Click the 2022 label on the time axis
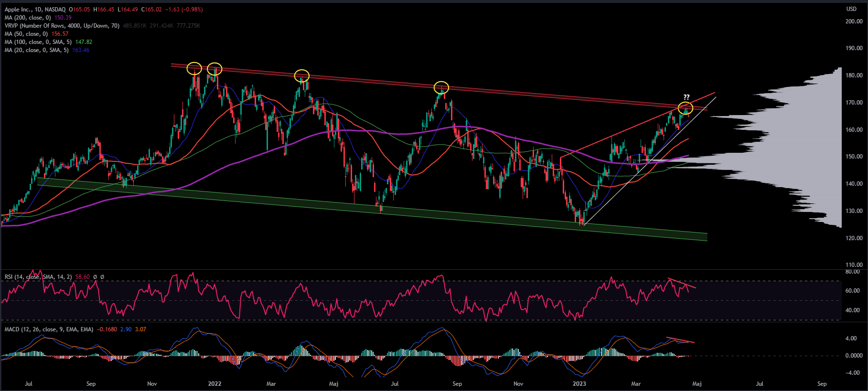Viewport: 868px width, 391px height. tap(214, 384)
